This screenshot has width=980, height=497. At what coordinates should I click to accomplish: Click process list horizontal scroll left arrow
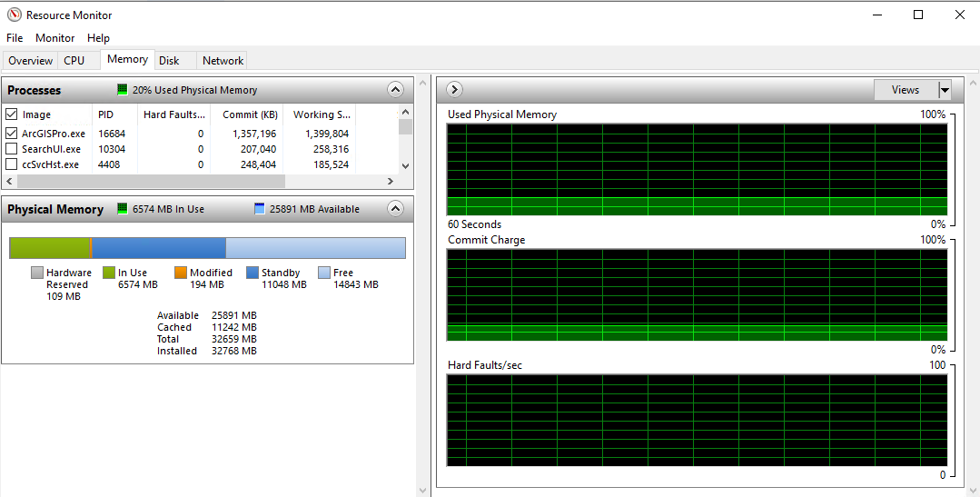[9, 182]
